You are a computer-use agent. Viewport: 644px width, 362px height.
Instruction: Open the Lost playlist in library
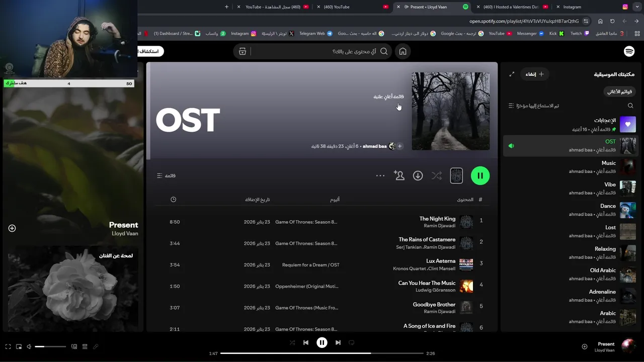coord(570,231)
